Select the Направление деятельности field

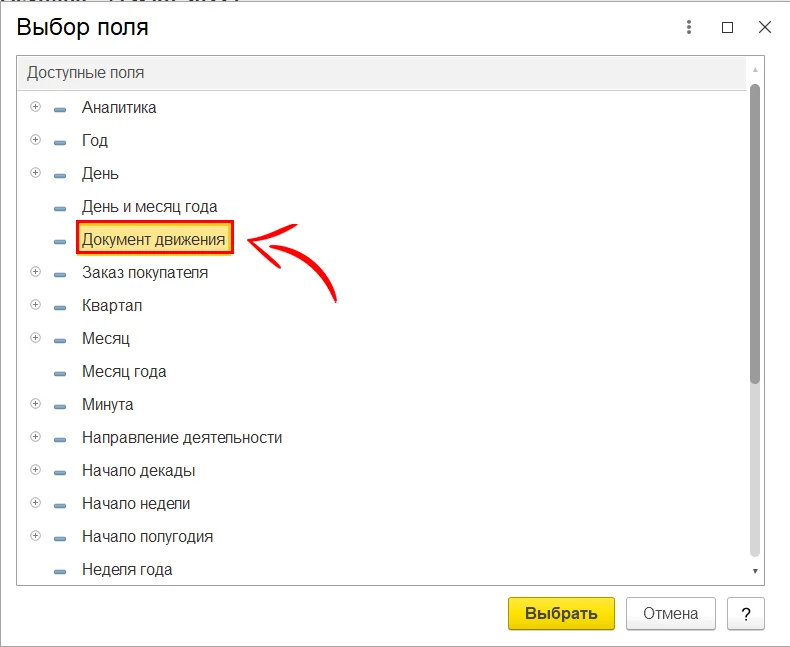pos(181,438)
